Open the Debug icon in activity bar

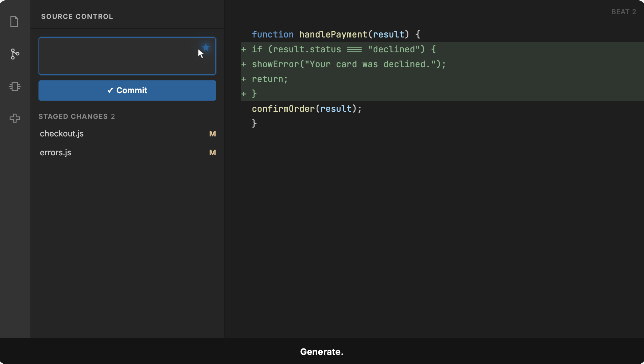tap(15, 86)
